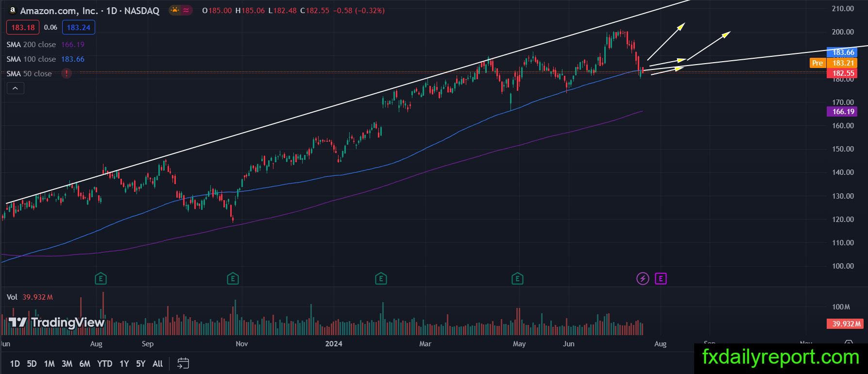Switch to the 3M time range

point(67,363)
